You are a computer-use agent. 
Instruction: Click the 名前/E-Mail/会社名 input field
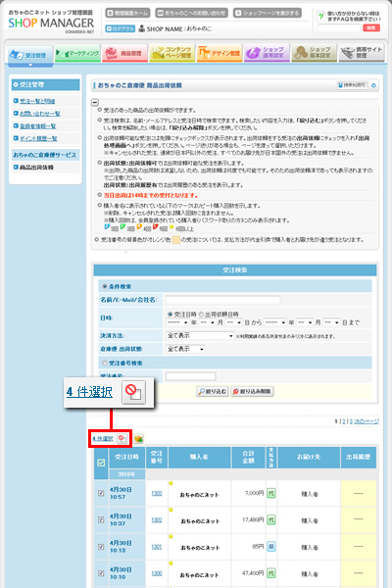click(222, 300)
